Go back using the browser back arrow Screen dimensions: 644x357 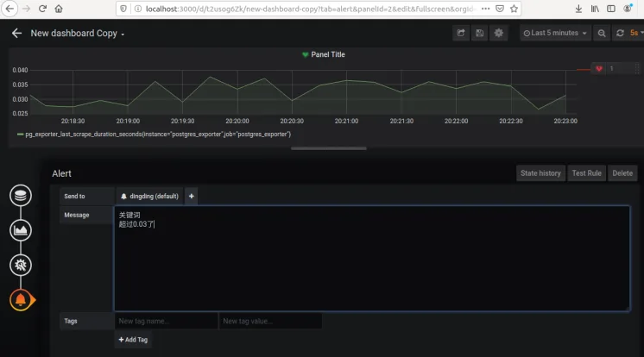(x=9, y=9)
